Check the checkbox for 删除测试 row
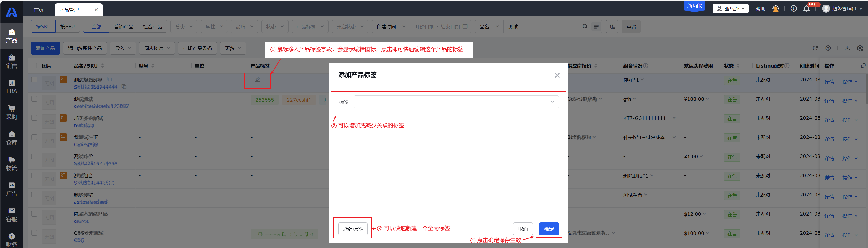This screenshot has width=868, height=248. (x=34, y=195)
